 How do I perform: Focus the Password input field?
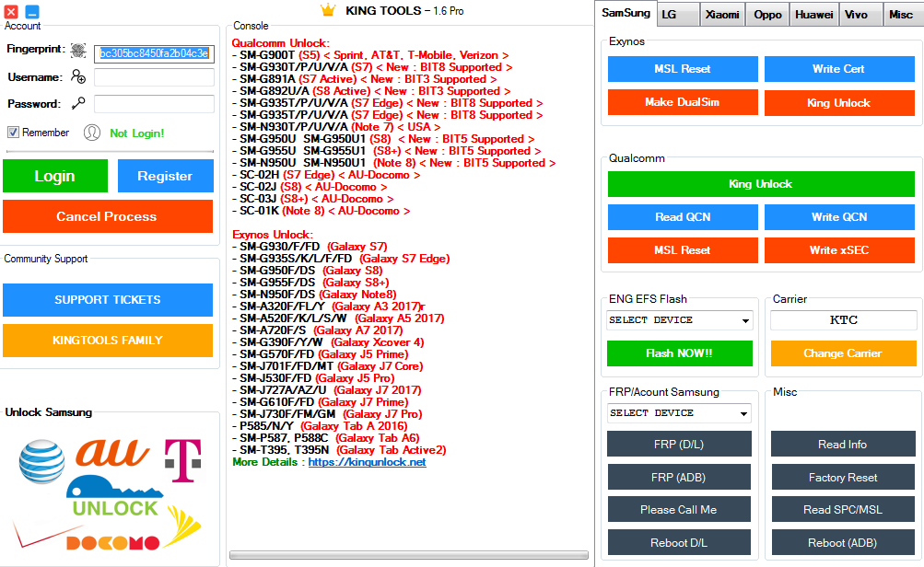155,104
